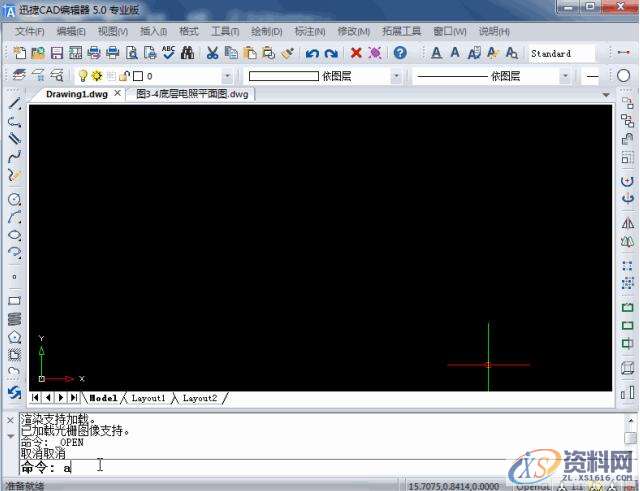Click the command line input field

[x=300, y=466]
